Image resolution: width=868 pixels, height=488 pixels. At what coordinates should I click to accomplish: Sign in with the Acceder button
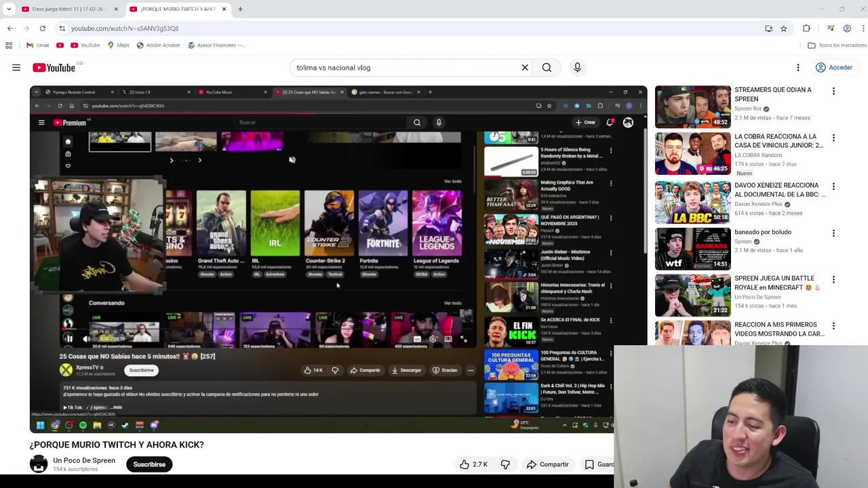click(x=835, y=68)
